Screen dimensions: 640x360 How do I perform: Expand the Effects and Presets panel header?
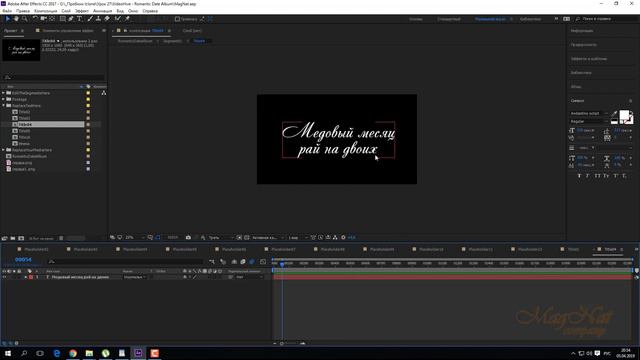[x=589, y=59]
